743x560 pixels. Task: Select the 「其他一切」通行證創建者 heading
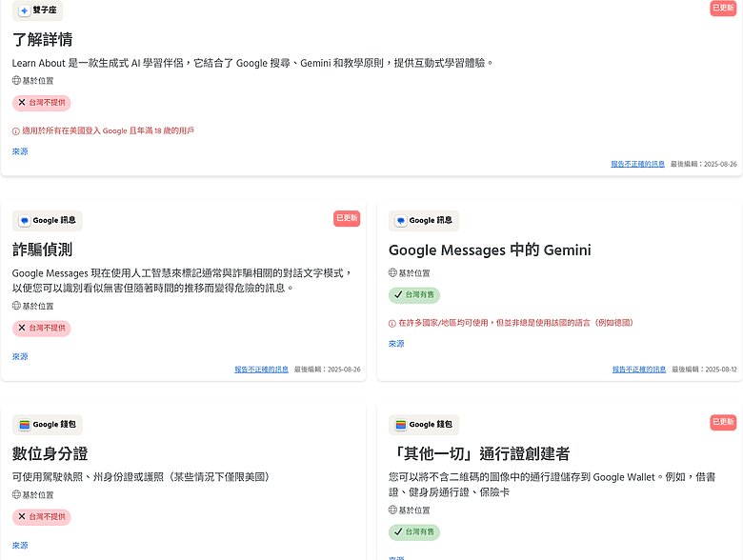click(479, 454)
